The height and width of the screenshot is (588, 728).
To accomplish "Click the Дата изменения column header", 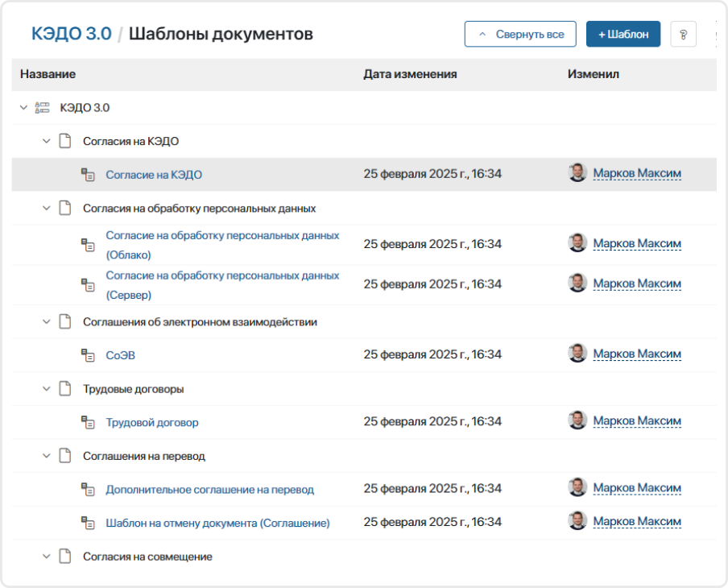I will click(410, 74).
